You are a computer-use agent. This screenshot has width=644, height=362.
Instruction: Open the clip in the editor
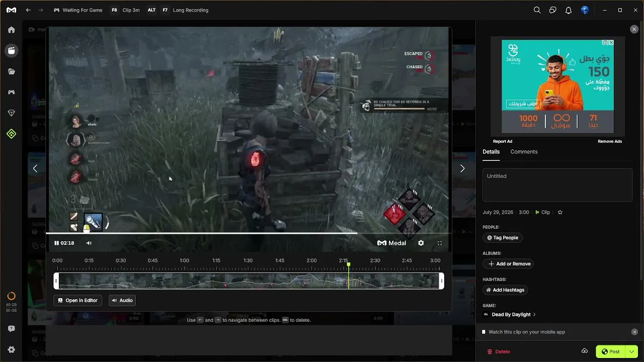pyautogui.click(x=77, y=300)
